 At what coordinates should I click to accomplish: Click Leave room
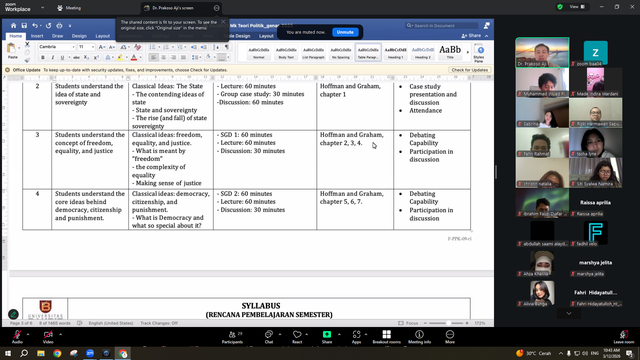624,337
